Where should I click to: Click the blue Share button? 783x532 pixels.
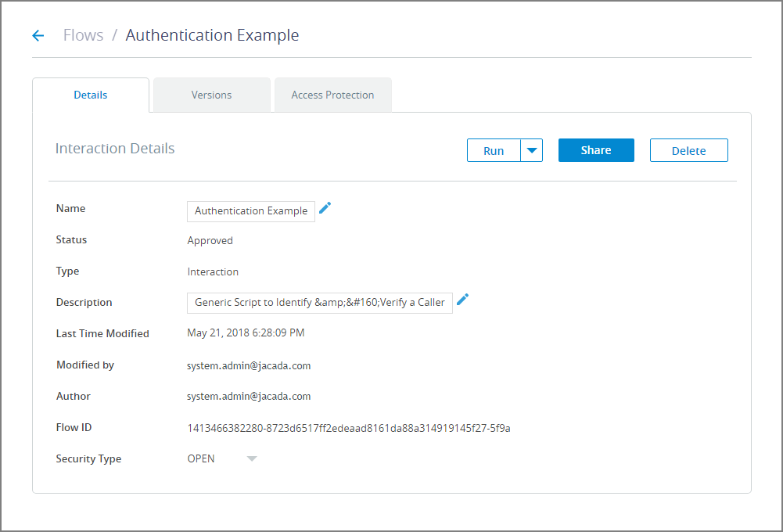[596, 150]
